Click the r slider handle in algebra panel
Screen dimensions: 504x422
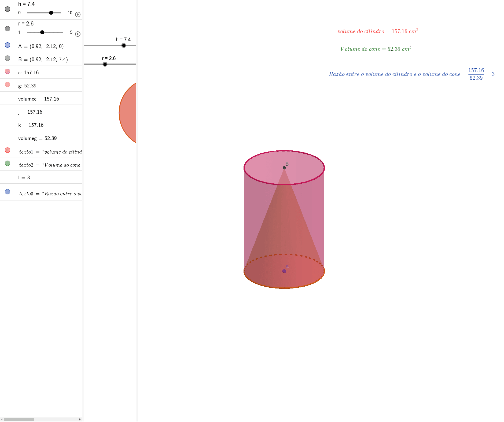coord(42,32)
